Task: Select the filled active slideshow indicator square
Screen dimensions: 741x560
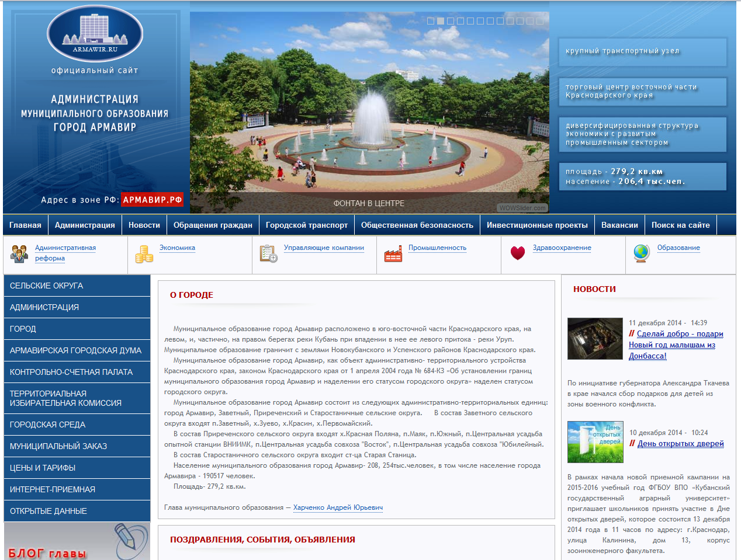Action: click(441, 21)
